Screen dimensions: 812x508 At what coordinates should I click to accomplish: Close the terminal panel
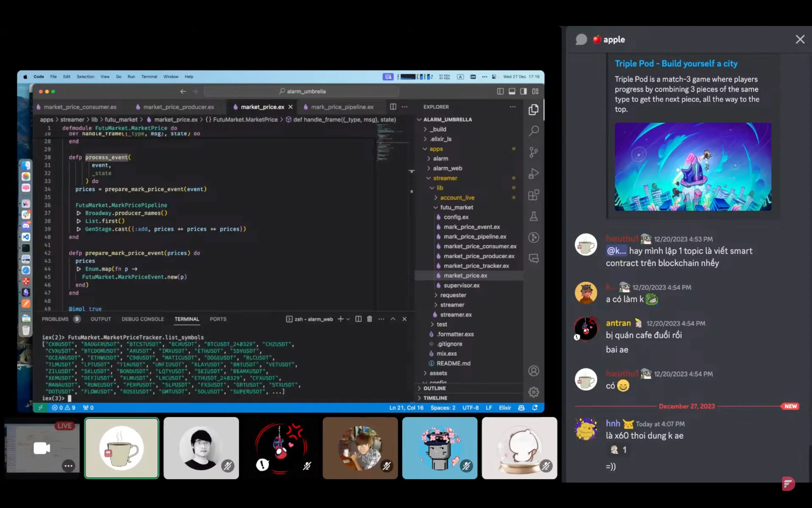pyautogui.click(x=404, y=319)
